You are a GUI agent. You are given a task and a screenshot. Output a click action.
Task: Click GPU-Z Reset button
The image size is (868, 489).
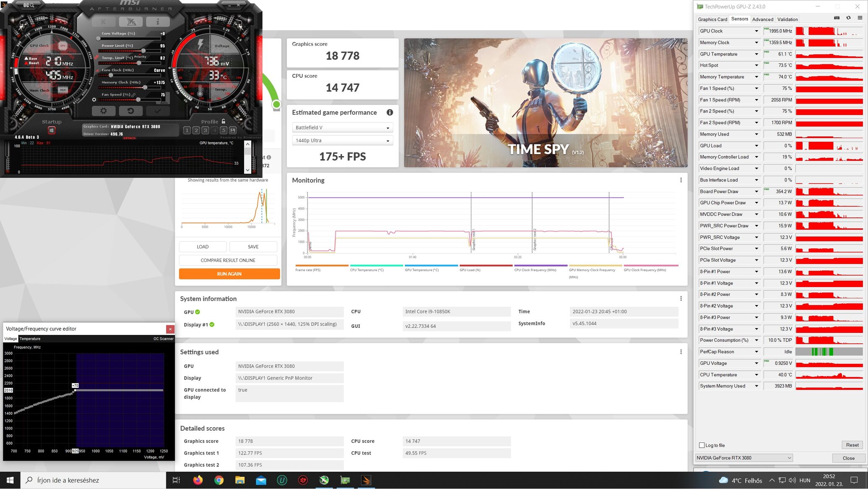point(852,445)
